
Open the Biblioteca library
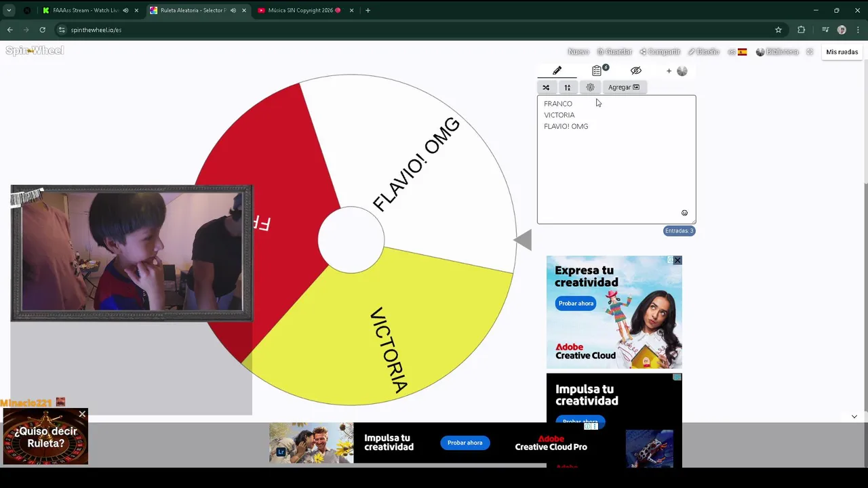(x=777, y=52)
